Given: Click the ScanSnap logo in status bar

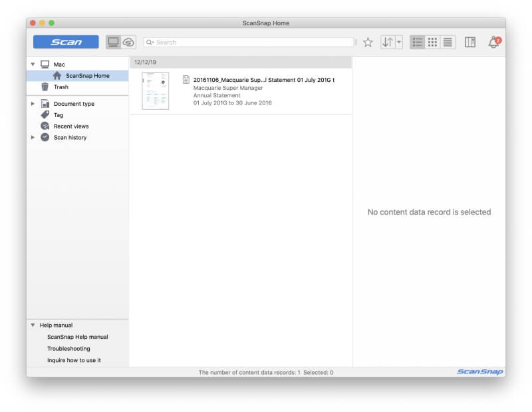Looking at the screenshot, I should pyautogui.click(x=479, y=371).
